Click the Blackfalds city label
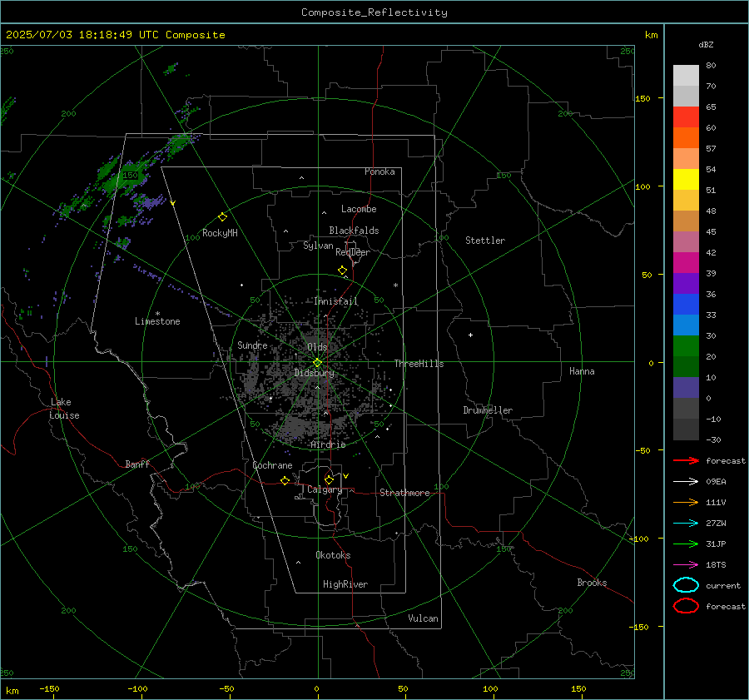The image size is (749, 700). point(354,231)
